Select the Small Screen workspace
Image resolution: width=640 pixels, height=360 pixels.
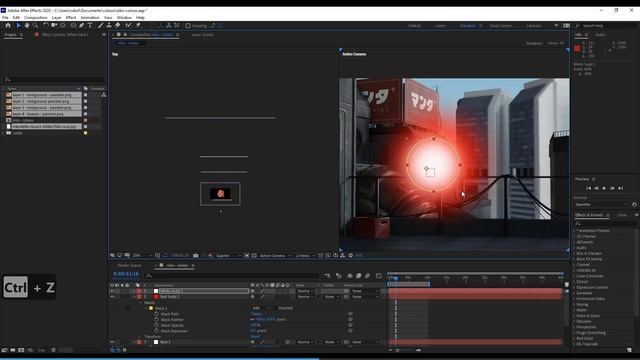(500, 26)
